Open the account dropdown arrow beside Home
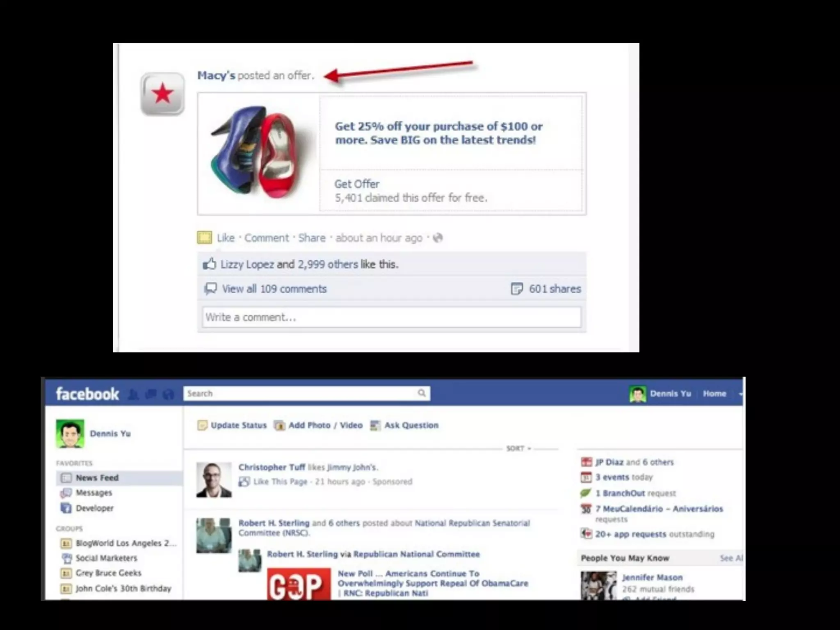This screenshot has height=630, width=840. (x=740, y=394)
